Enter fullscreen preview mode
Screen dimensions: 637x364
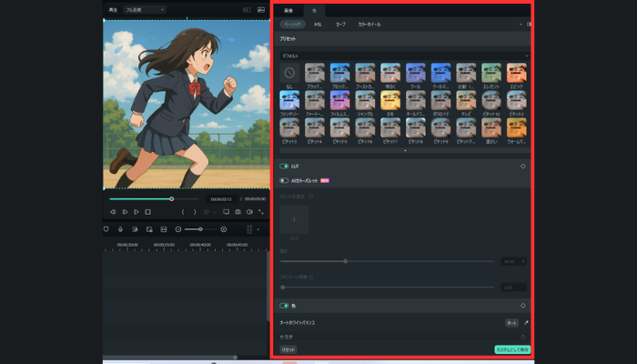pos(261,212)
